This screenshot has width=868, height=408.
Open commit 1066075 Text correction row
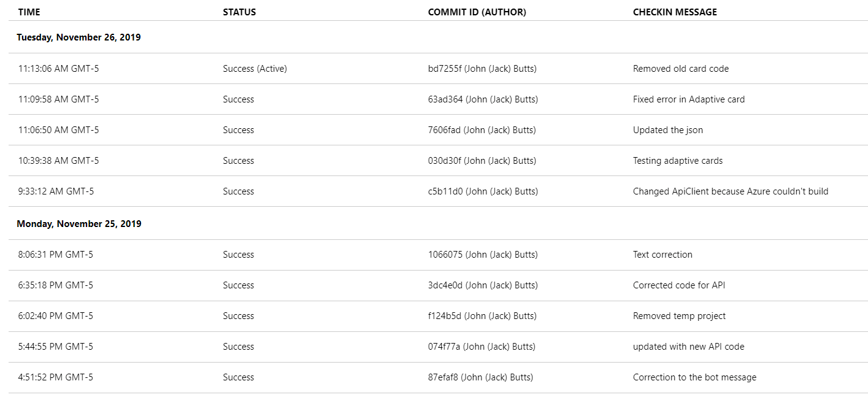438,255
